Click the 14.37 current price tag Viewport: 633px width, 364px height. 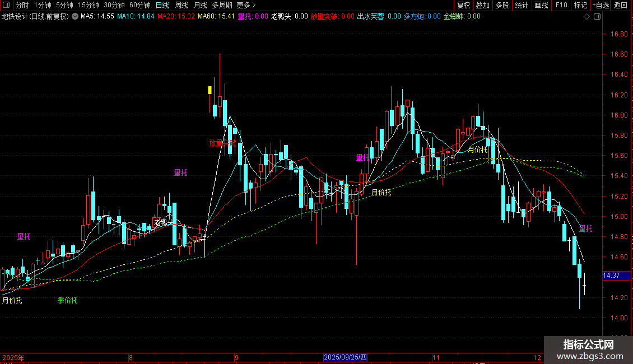click(x=616, y=276)
